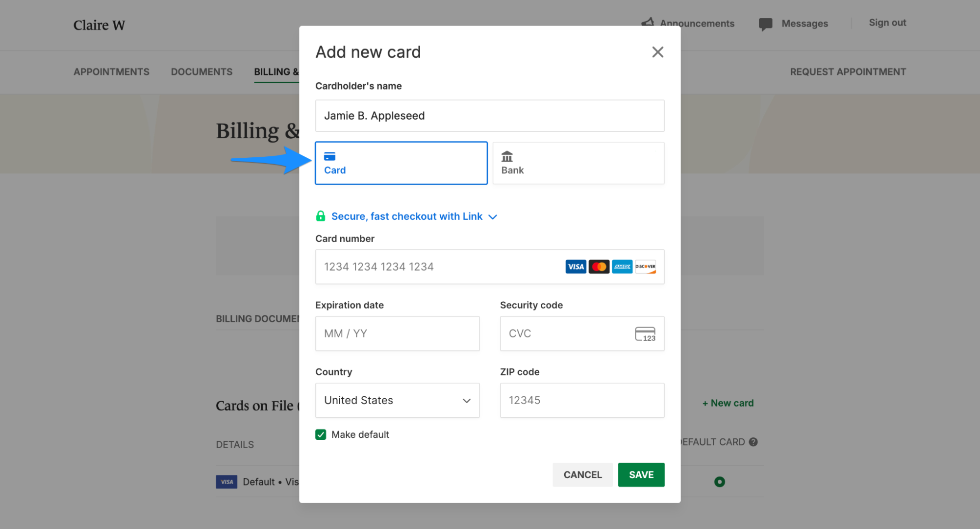Click the green lock icon
The width and height of the screenshot is (980, 529).
(x=321, y=216)
